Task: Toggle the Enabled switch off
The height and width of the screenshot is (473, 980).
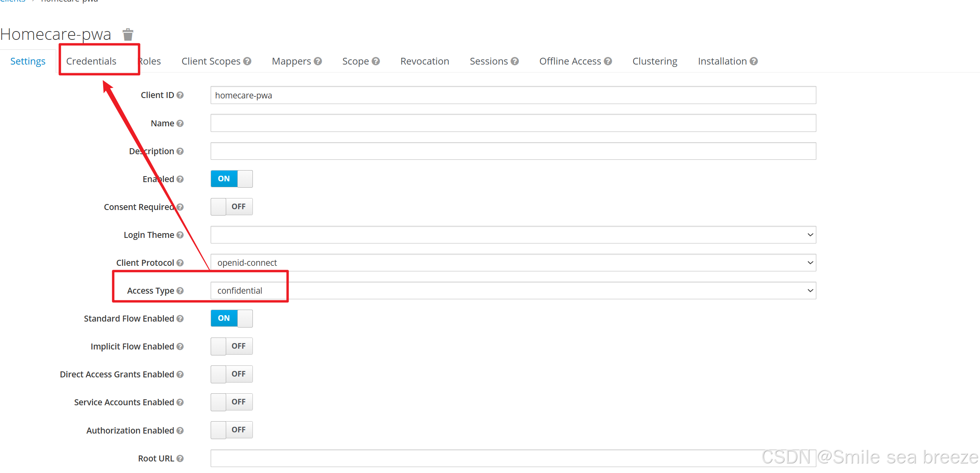Action: [231, 179]
